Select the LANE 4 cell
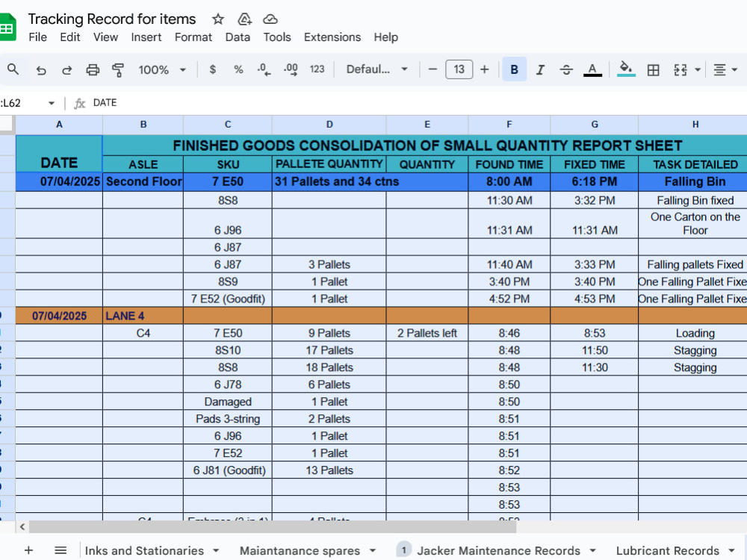This screenshot has width=747, height=560. click(x=143, y=316)
